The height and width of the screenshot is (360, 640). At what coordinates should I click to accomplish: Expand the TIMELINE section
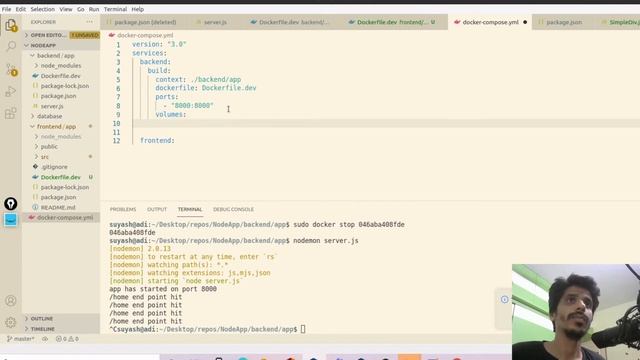61,329
